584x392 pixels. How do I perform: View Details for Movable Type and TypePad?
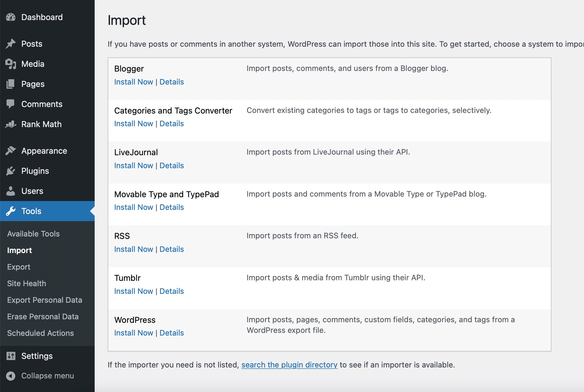click(x=172, y=207)
